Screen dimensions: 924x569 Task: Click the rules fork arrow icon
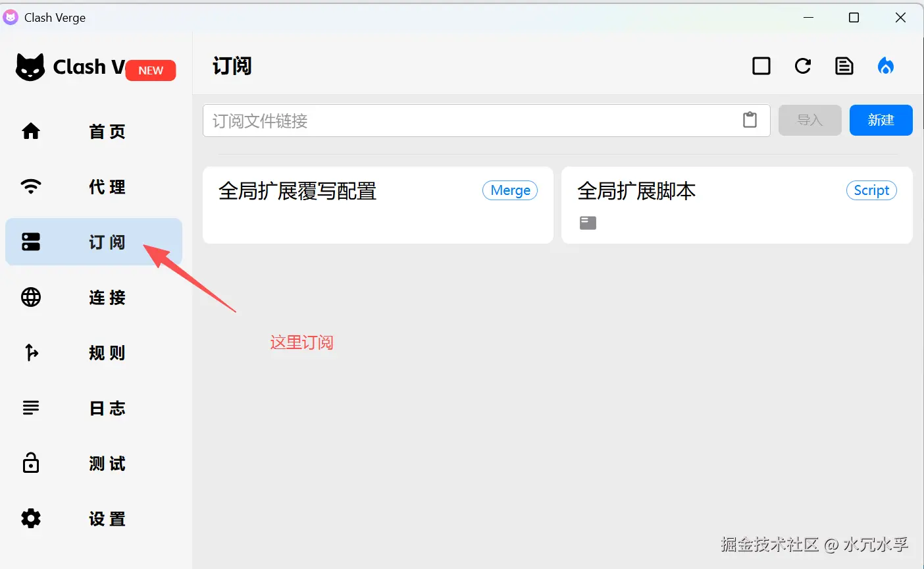pos(31,352)
